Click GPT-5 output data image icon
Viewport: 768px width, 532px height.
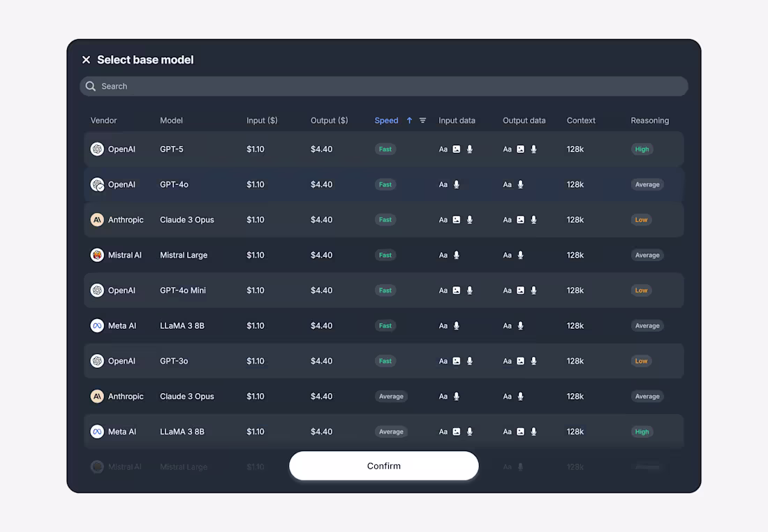(x=521, y=149)
